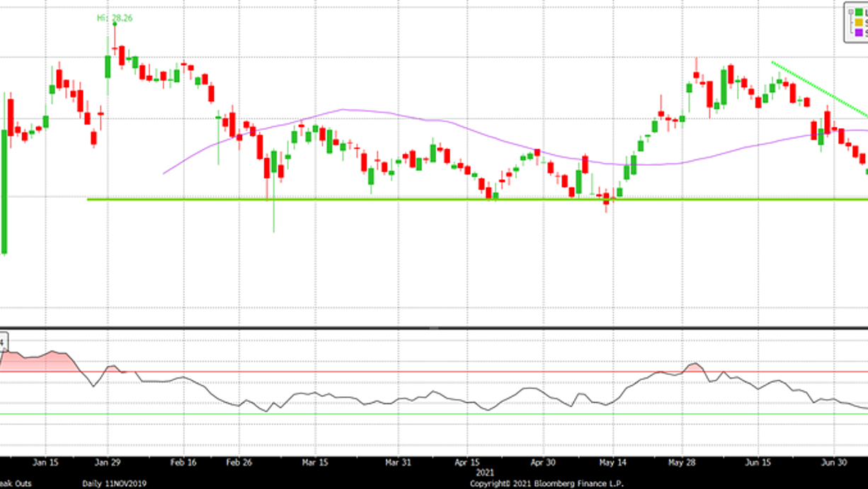Click the Jun 15 date axis label

[758, 462]
